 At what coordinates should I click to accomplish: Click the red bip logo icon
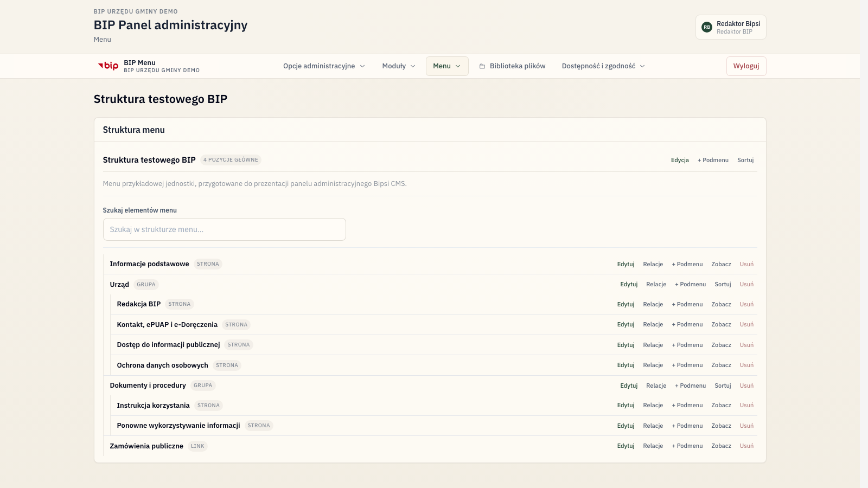click(x=108, y=66)
